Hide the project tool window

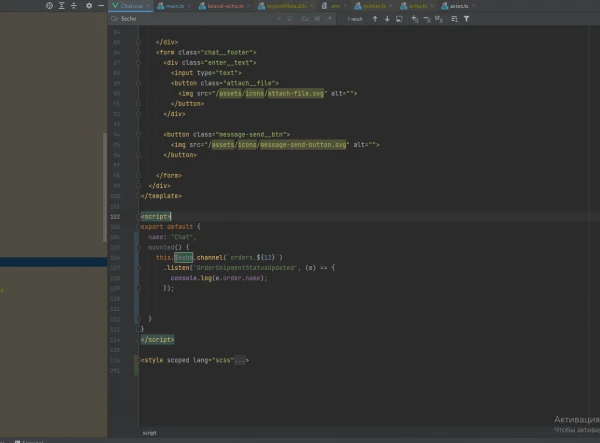click(101, 6)
